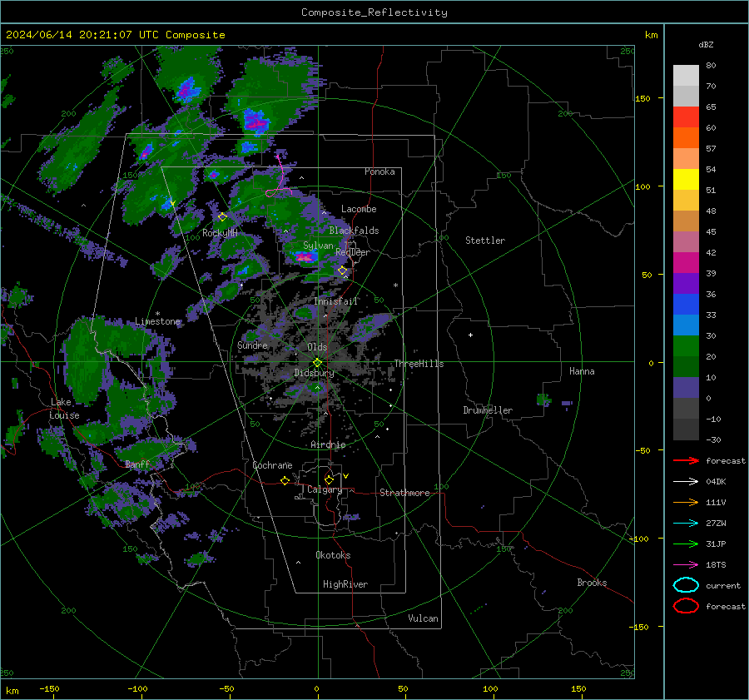Image resolution: width=749 pixels, height=700 pixels.
Task: Click the Composite_Reflectivity title text
Action: click(x=374, y=12)
